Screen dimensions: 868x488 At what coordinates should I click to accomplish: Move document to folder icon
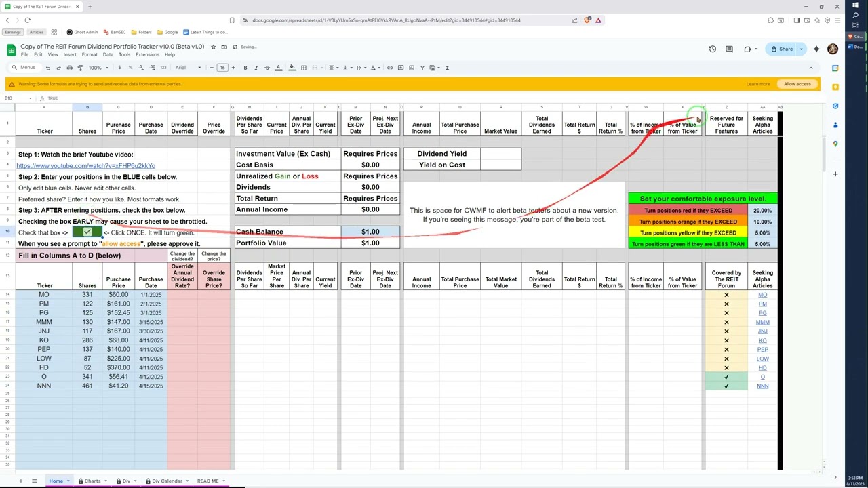point(224,47)
